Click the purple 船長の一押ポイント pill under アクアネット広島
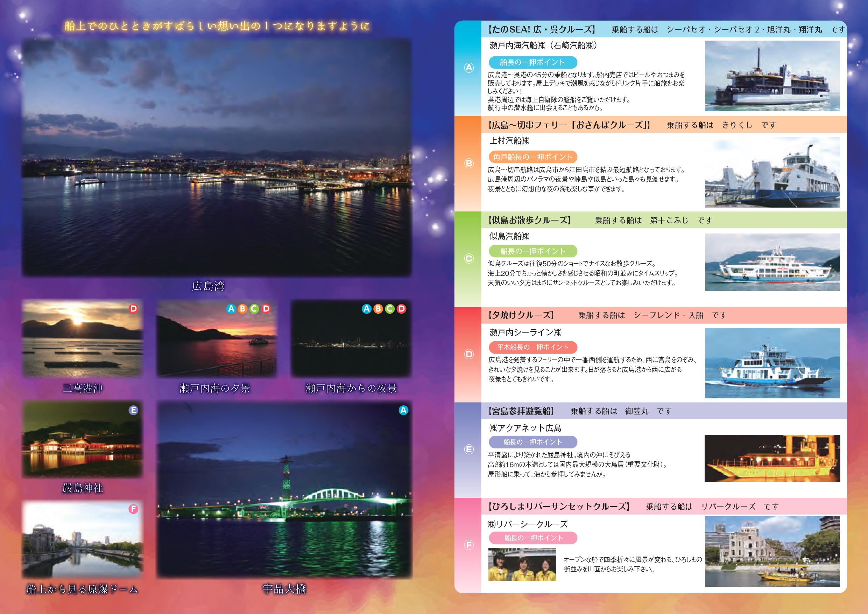 point(533,442)
